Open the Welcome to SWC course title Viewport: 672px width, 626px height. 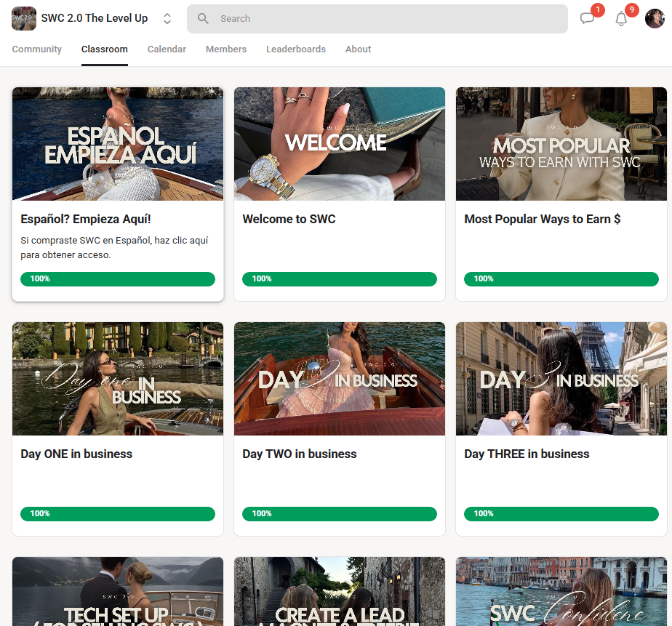pyautogui.click(x=289, y=219)
